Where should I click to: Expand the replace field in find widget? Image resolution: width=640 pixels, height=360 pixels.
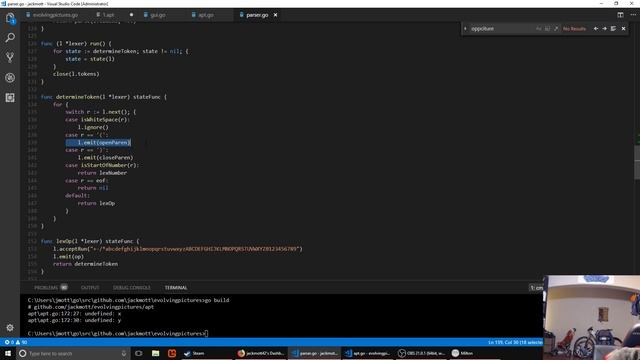tap(465, 29)
